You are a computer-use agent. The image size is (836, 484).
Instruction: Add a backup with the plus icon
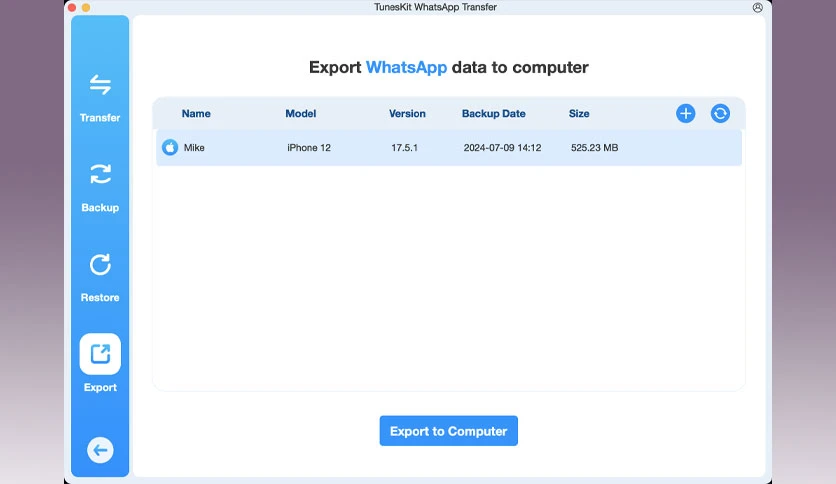pyautogui.click(x=686, y=114)
